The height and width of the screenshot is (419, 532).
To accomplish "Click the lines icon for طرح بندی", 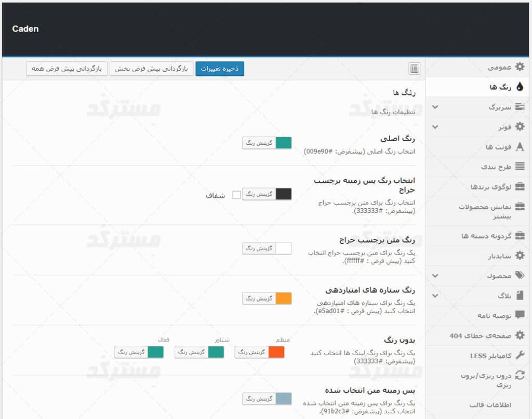I will click(520, 167).
